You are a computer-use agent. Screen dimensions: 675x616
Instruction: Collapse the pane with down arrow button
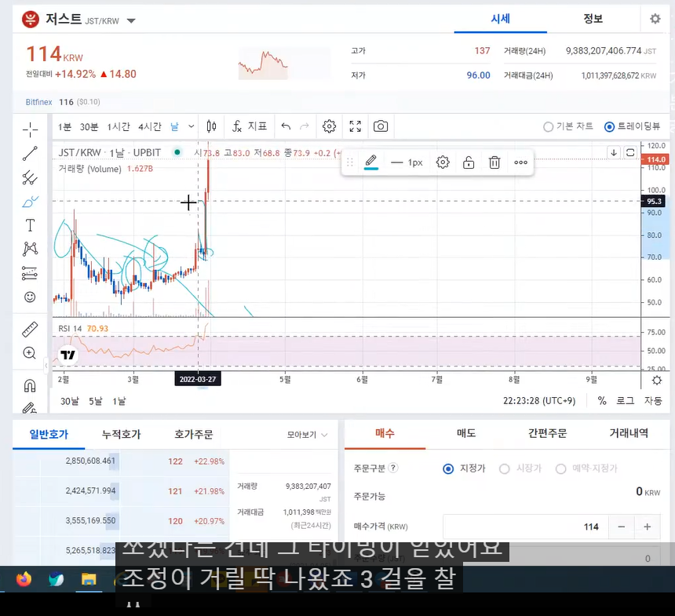[x=614, y=152]
